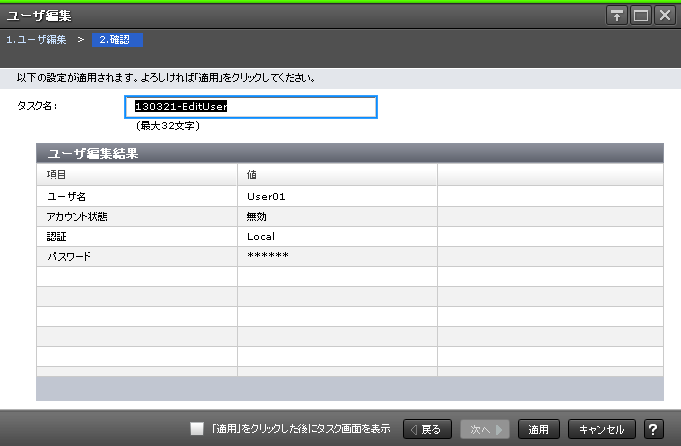Close the ユーザ編集 dialog
The image size is (681, 446).
[665, 16]
